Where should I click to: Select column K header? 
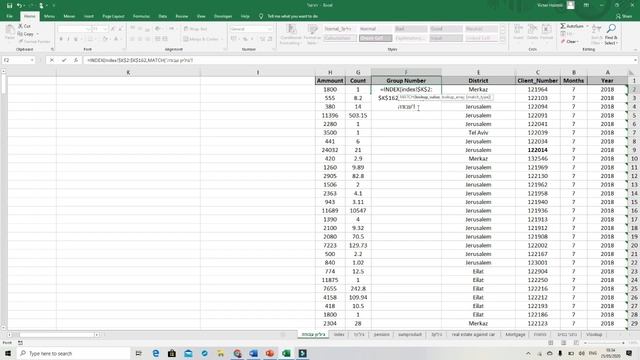point(128,72)
